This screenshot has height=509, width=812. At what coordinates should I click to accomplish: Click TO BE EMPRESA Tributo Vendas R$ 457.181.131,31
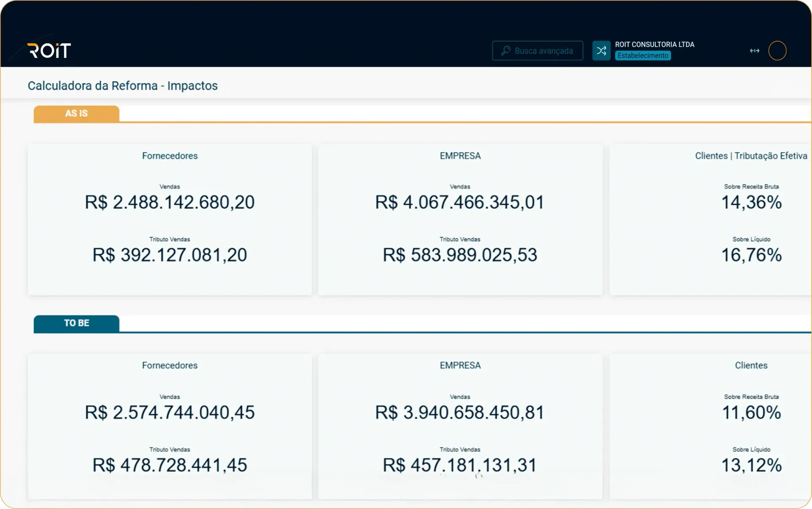coord(460,465)
